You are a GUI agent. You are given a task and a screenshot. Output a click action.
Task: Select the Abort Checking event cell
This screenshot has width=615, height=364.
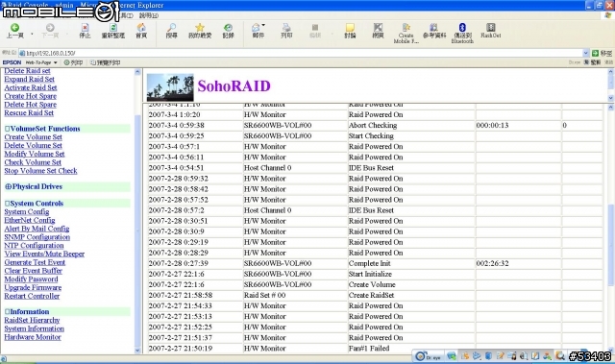(411, 126)
